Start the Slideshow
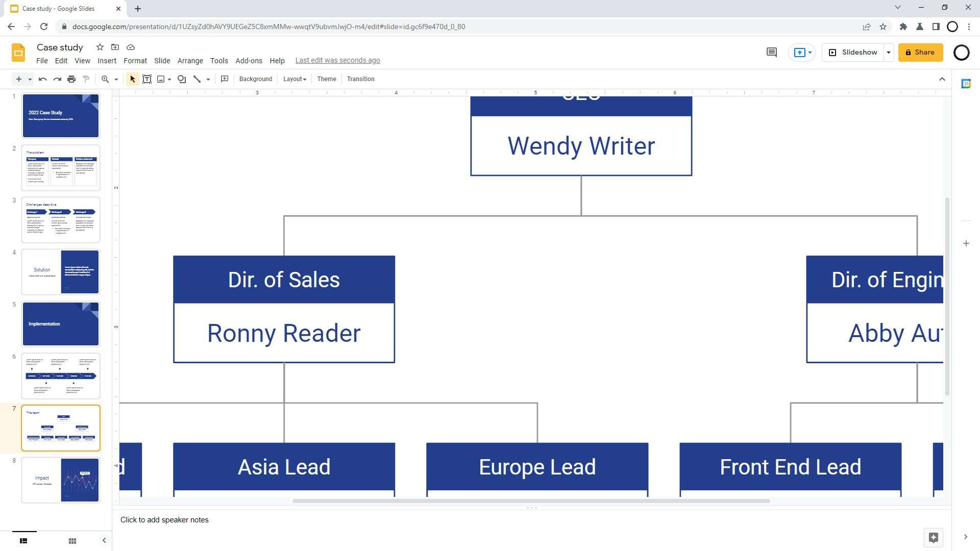980x551 pixels. click(x=853, y=53)
